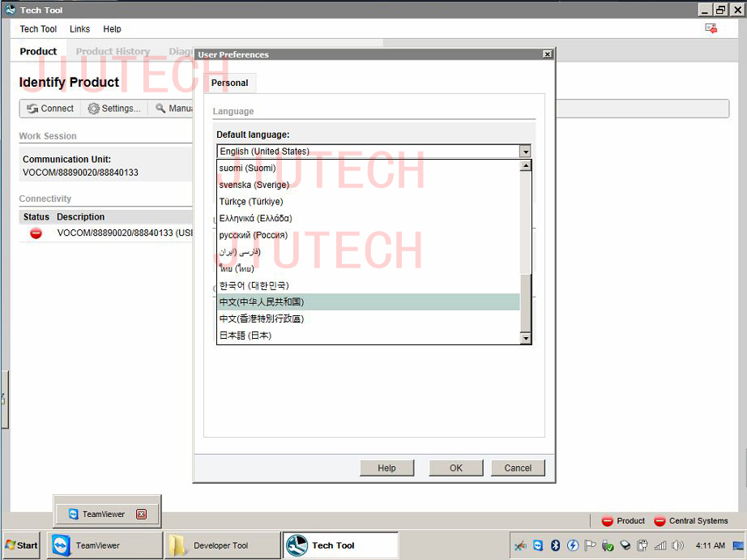Click language list scrollbar down arrow
Screen dimensions: 747x560
(x=525, y=338)
